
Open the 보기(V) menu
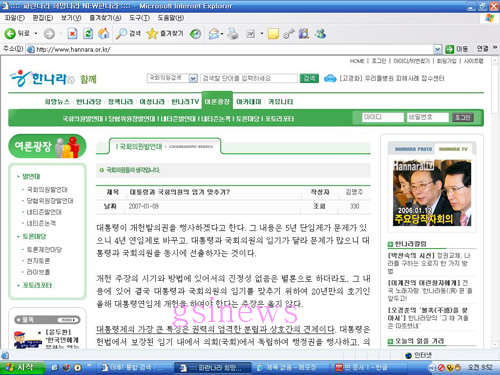click(x=71, y=18)
